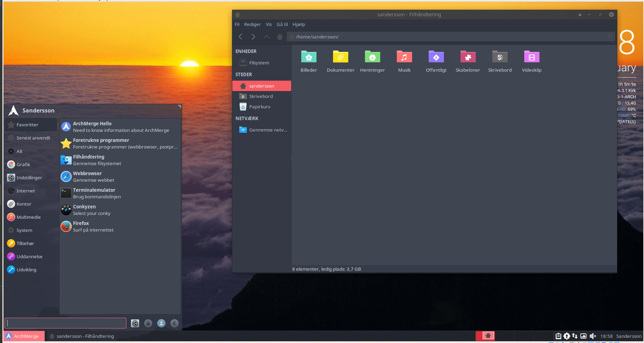Open the Billeder folder
This screenshot has width=644, height=343.
click(308, 62)
